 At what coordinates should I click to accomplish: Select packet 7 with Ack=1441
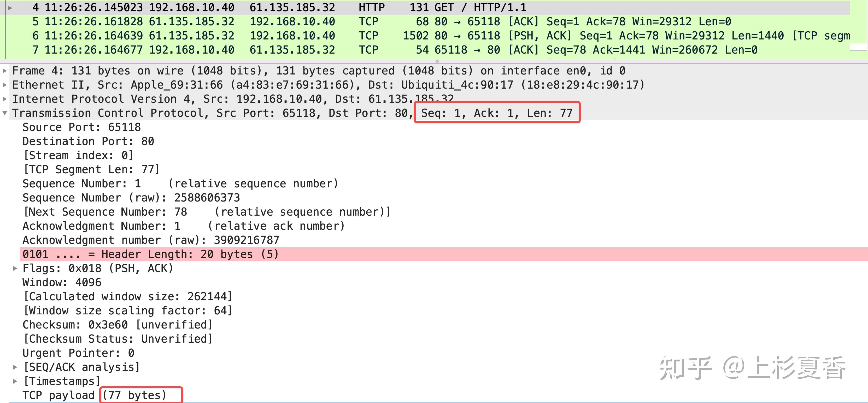[x=269, y=50]
